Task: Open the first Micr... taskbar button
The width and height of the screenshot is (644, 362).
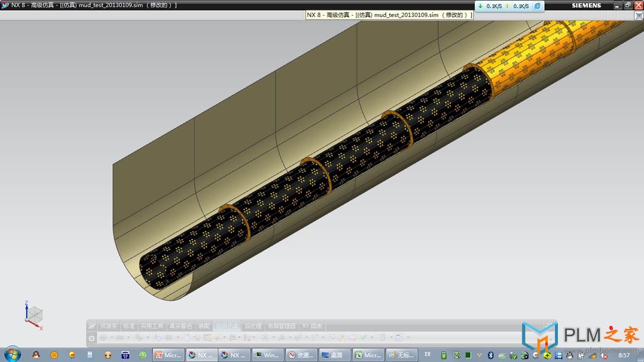Action: tap(167, 355)
